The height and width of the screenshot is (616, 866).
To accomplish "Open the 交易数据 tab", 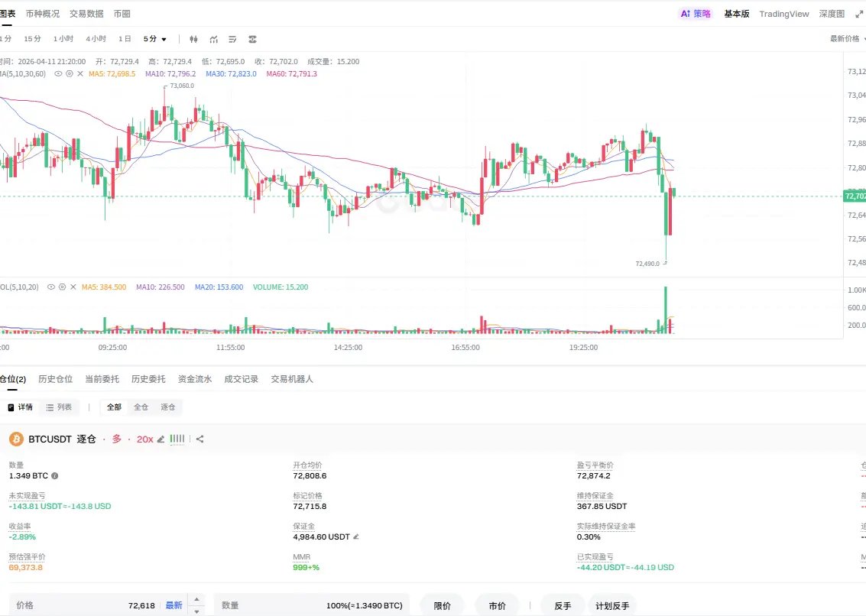I will click(86, 14).
